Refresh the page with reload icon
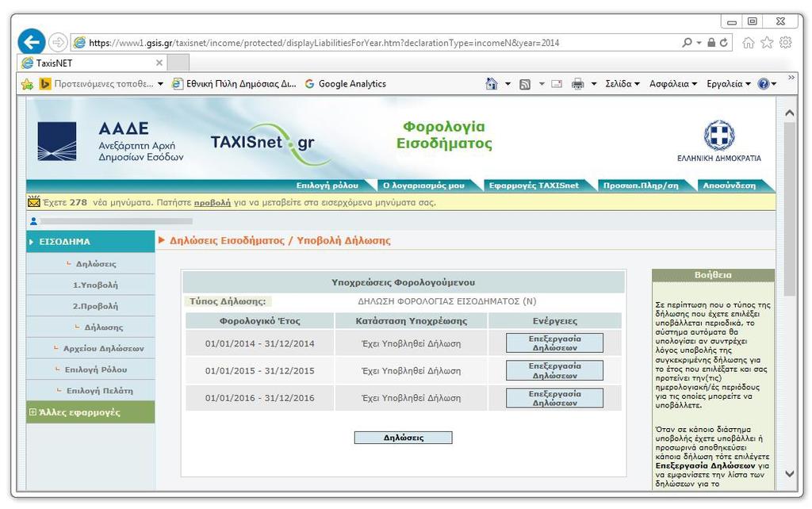The height and width of the screenshot is (509, 812). coord(723,43)
